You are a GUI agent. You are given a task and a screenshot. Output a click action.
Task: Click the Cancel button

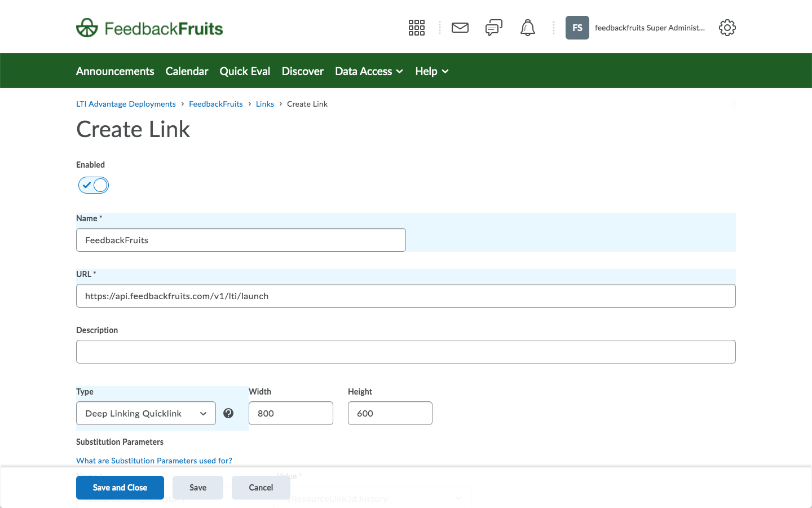261,488
